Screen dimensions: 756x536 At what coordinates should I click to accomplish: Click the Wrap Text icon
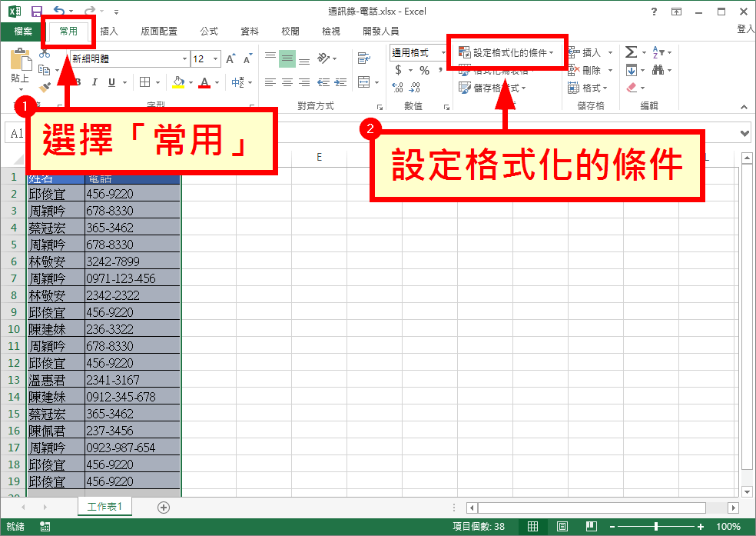(364, 58)
